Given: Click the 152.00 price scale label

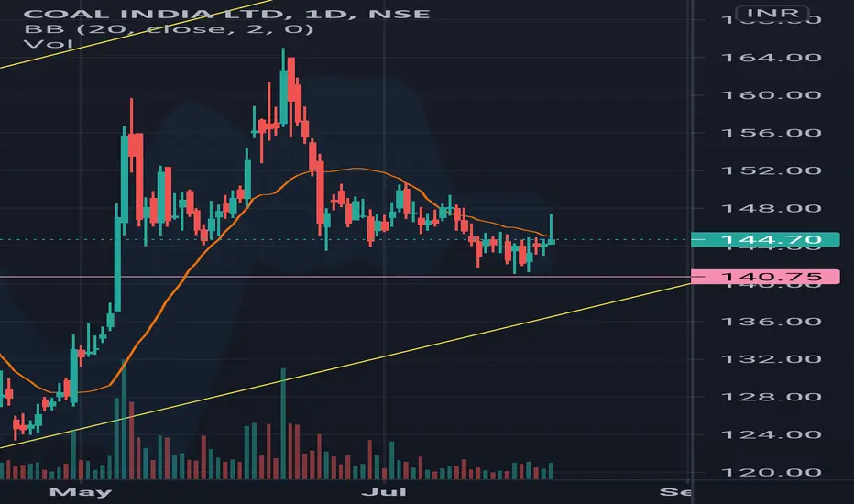Looking at the screenshot, I should [x=771, y=170].
